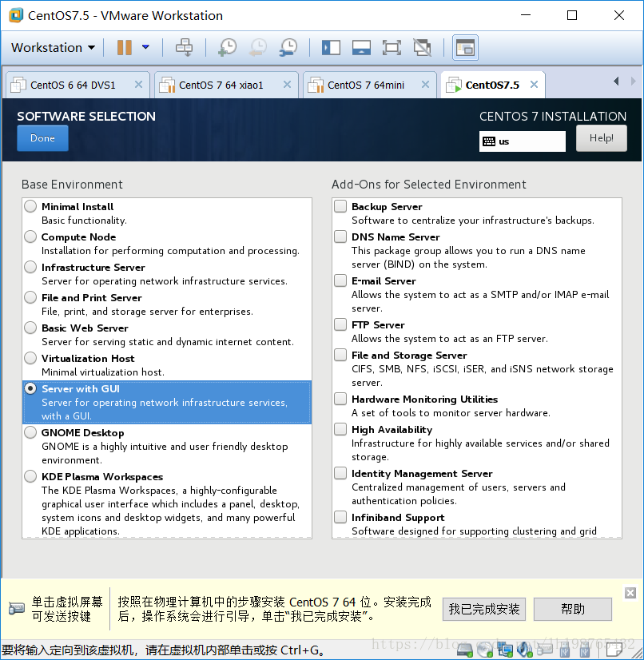Click the 帮助 button in the hint bar
This screenshot has height=660, width=644.
[x=572, y=609]
